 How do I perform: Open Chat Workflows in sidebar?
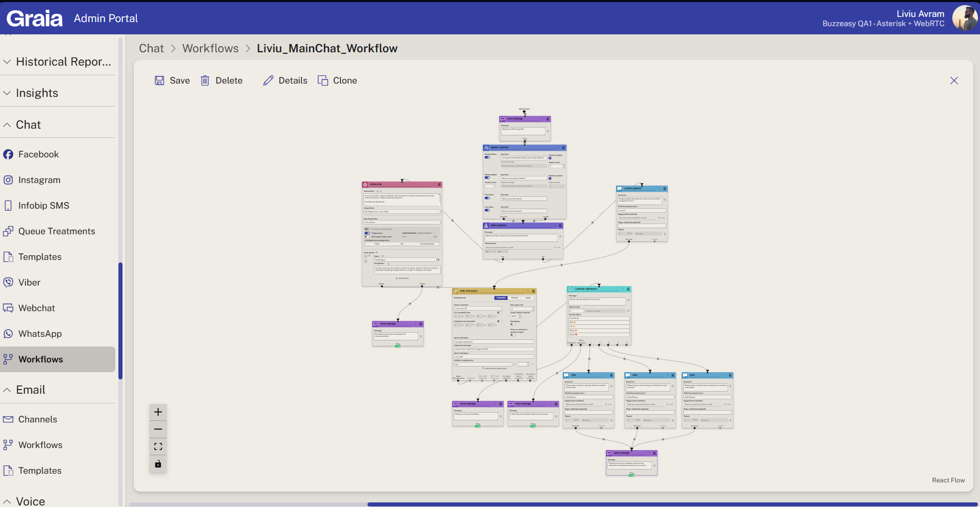coord(57,359)
